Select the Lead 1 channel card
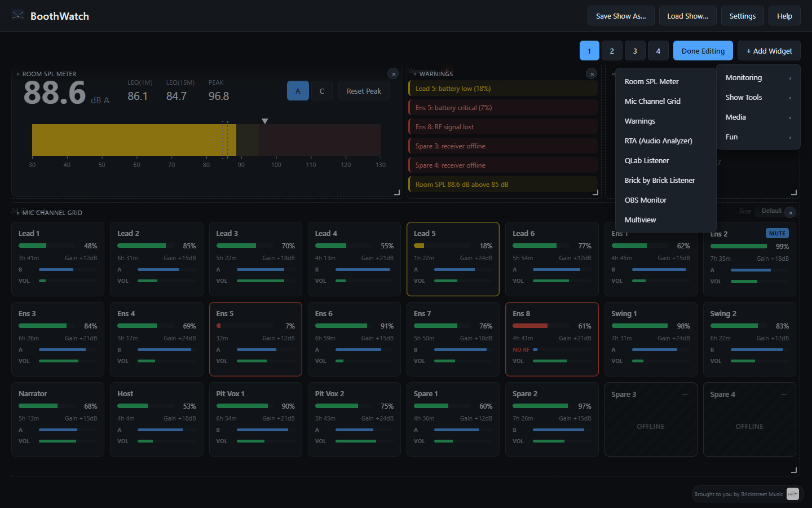 (x=58, y=259)
